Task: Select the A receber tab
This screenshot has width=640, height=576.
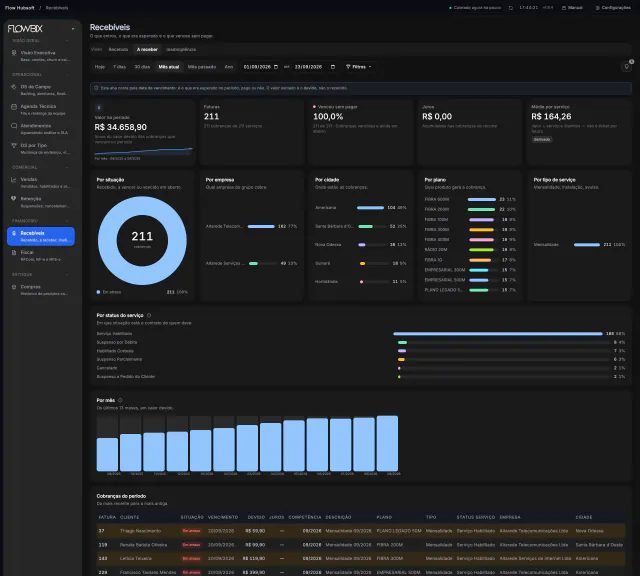Action: (x=147, y=49)
